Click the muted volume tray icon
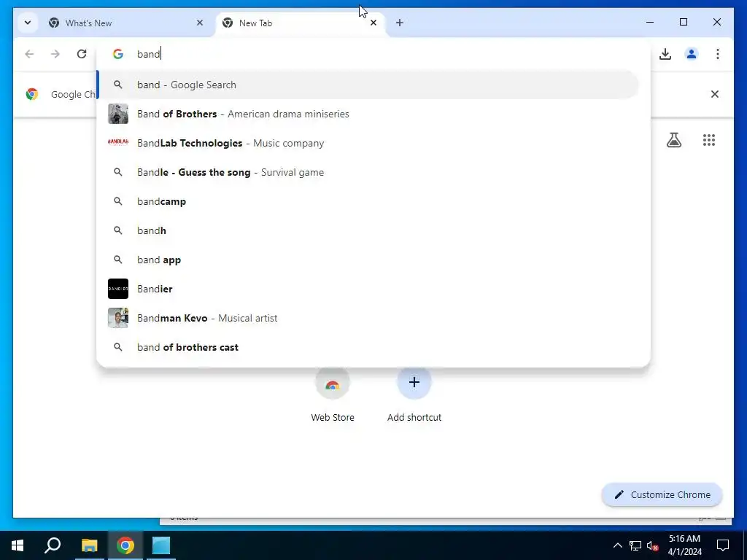Image resolution: width=747 pixels, height=560 pixels. tap(652, 545)
